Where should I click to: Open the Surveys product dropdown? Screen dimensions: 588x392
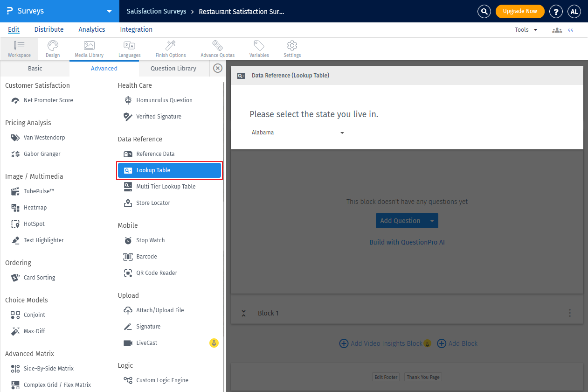(109, 11)
